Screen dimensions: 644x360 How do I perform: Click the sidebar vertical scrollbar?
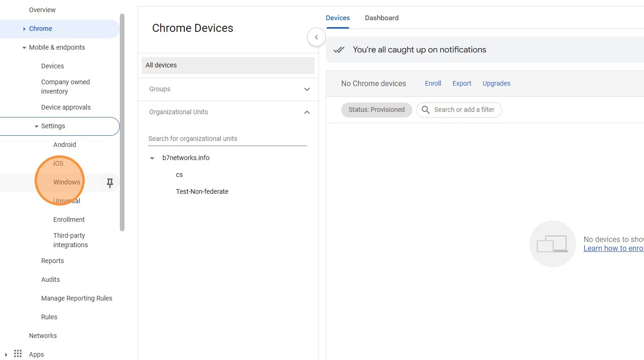(x=122, y=122)
